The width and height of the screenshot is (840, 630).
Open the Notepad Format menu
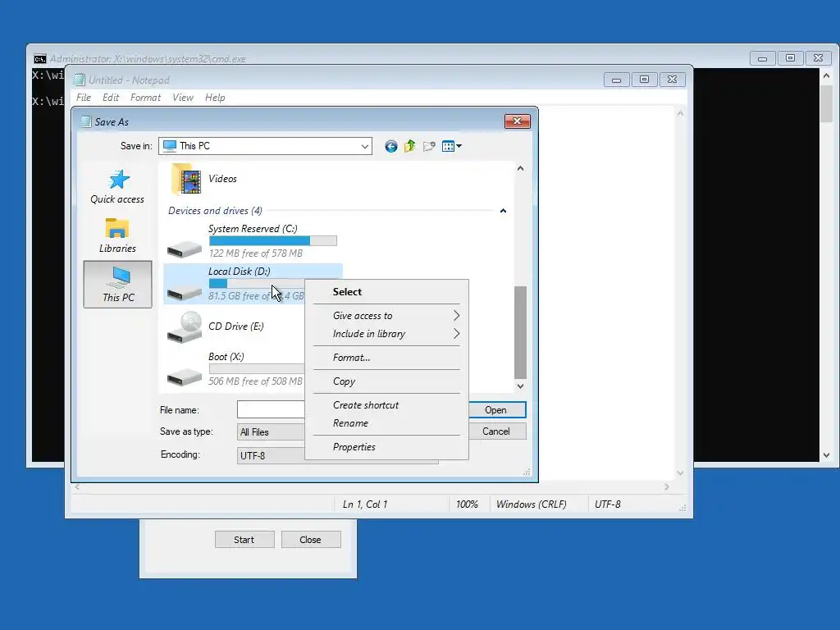pyautogui.click(x=145, y=98)
